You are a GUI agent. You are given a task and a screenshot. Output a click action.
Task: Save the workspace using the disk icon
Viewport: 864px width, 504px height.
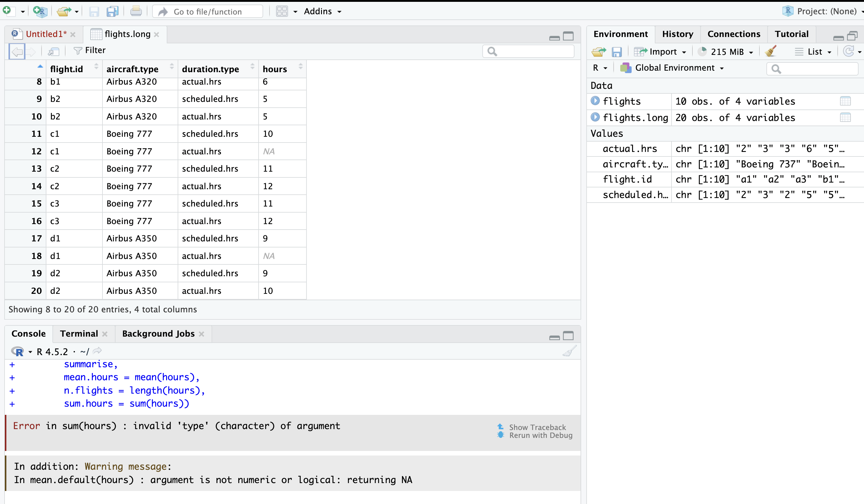(617, 52)
